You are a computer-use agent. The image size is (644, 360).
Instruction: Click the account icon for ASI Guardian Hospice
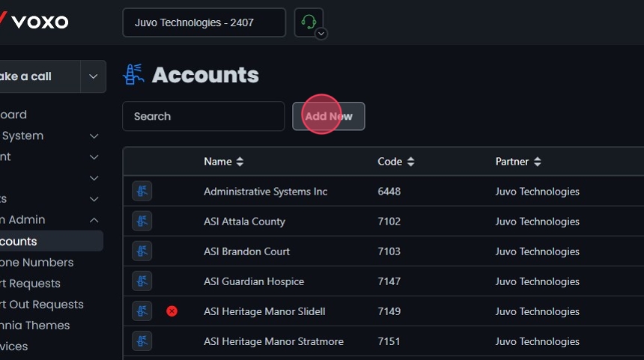(x=142, y=281)
